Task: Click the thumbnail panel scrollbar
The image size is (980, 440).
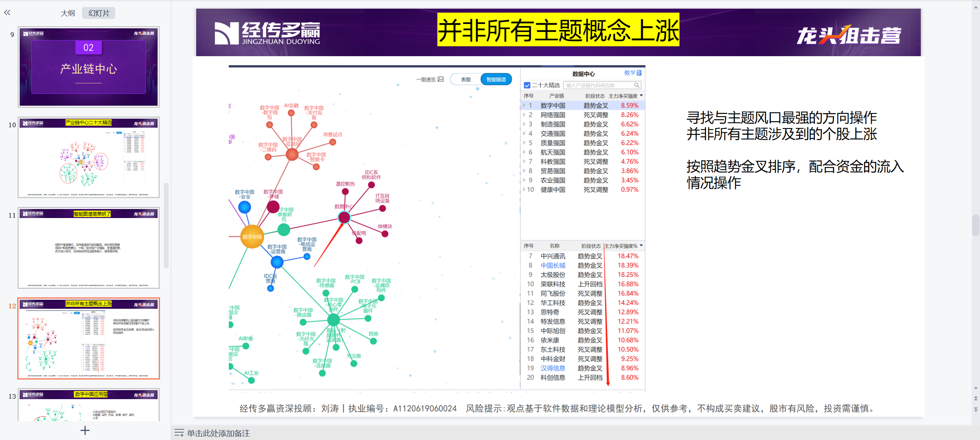Action: [x=166, y=225]
